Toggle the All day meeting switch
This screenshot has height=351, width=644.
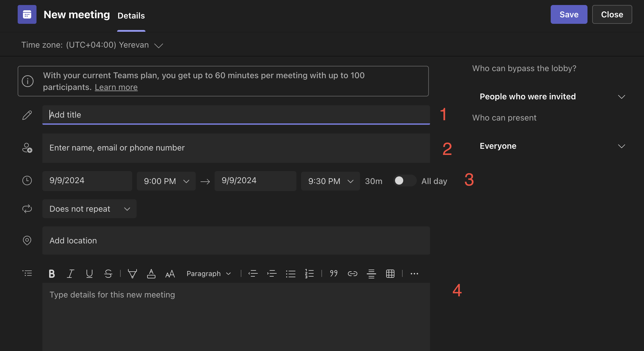[x=404, y=181]
